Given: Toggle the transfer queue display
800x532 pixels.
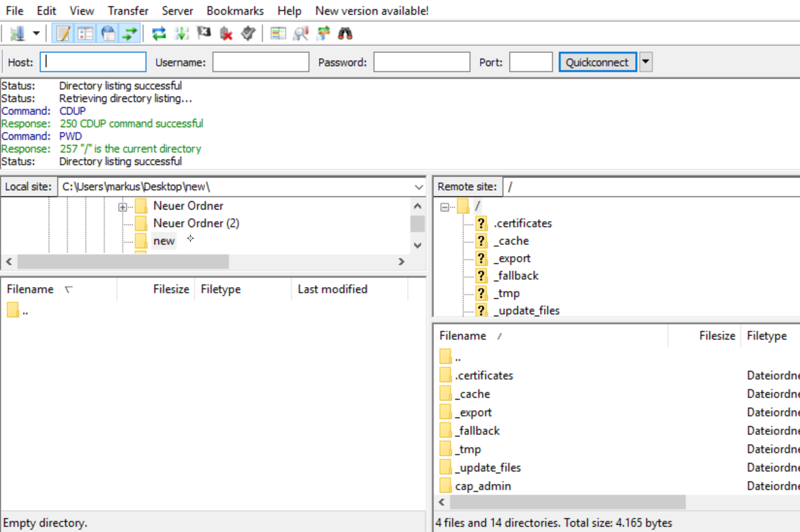Looking at the screenshot, I should click(130, 33).
